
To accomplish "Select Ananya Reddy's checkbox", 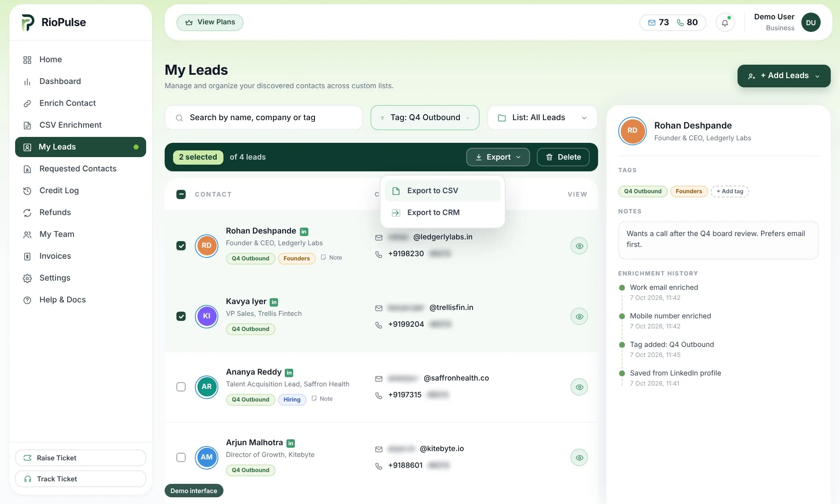I will coord(181,387).
